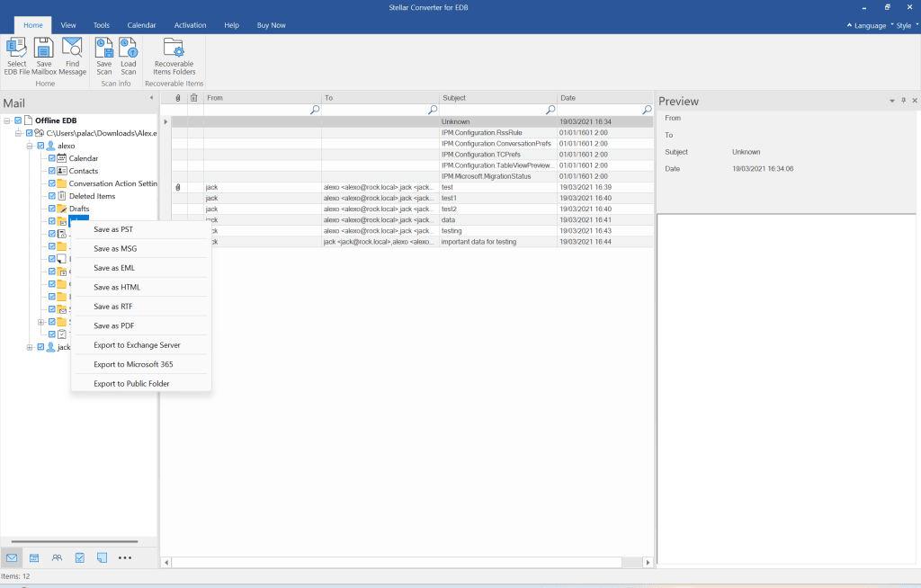Screen dimensions: 921x588
Task: Toggle the checkbox for the EDB file path
Action: click(x=30, y=133)
